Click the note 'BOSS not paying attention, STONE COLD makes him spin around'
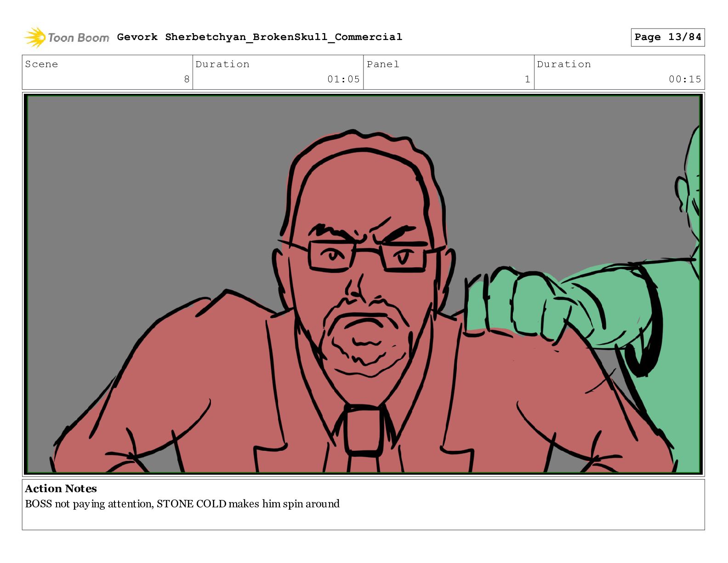 pos(182,504)
